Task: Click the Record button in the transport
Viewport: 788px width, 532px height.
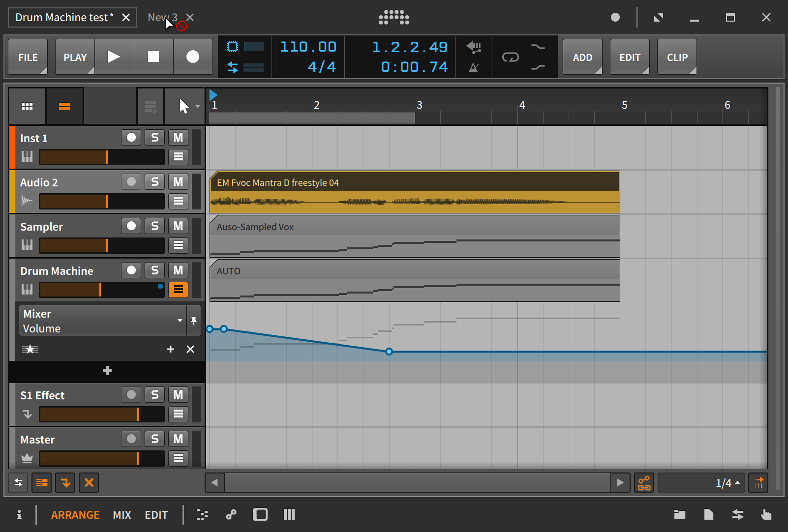Action: point(192,57)
